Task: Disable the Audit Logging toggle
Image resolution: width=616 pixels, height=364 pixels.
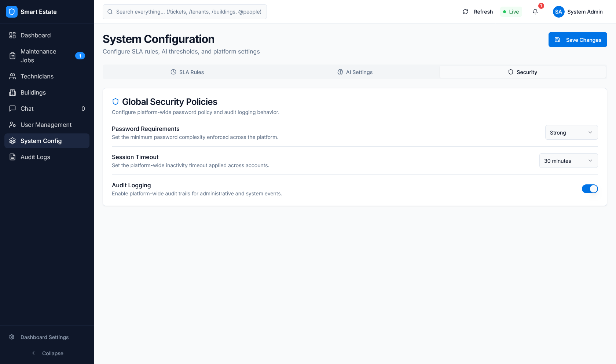Action: pyautogui.click(x=590, y=189)
